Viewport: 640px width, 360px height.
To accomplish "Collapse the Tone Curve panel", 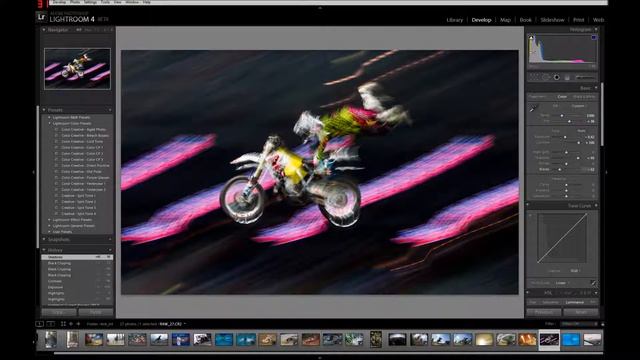I will pyautogui.click(x=596, y=206).
